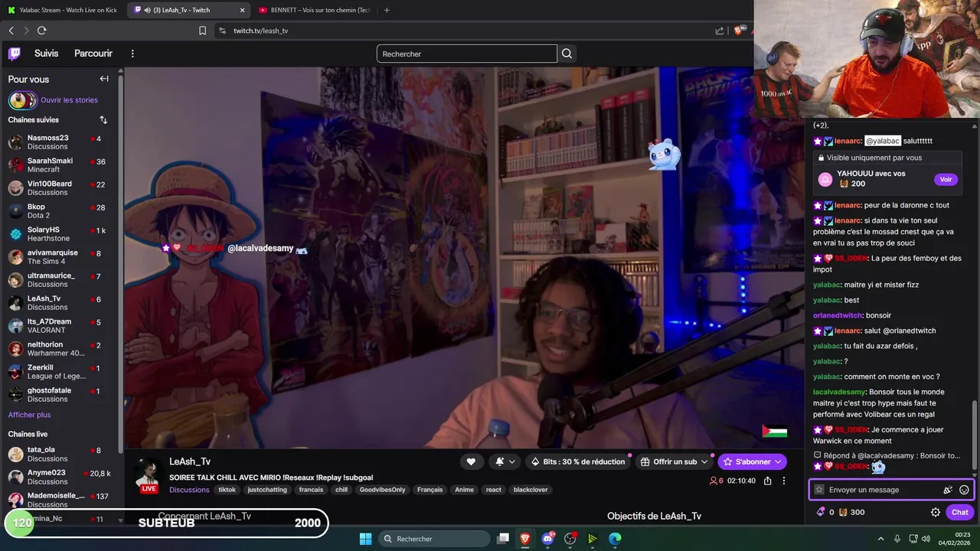Open the Windows Start menu
This screenshot has height=551, width=980.
[365, 539]
